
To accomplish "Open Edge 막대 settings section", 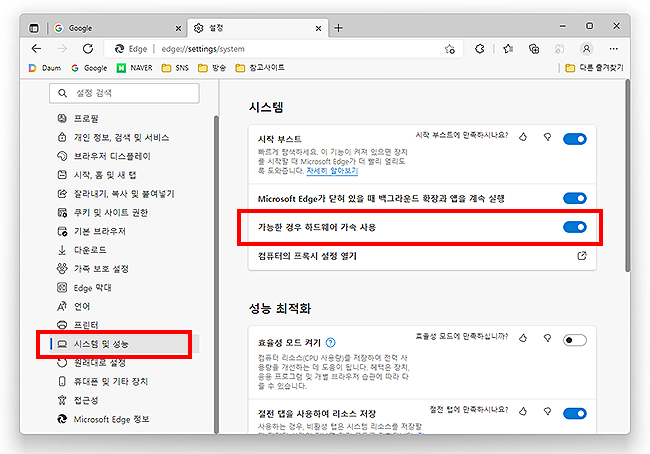I will (84, 287).
